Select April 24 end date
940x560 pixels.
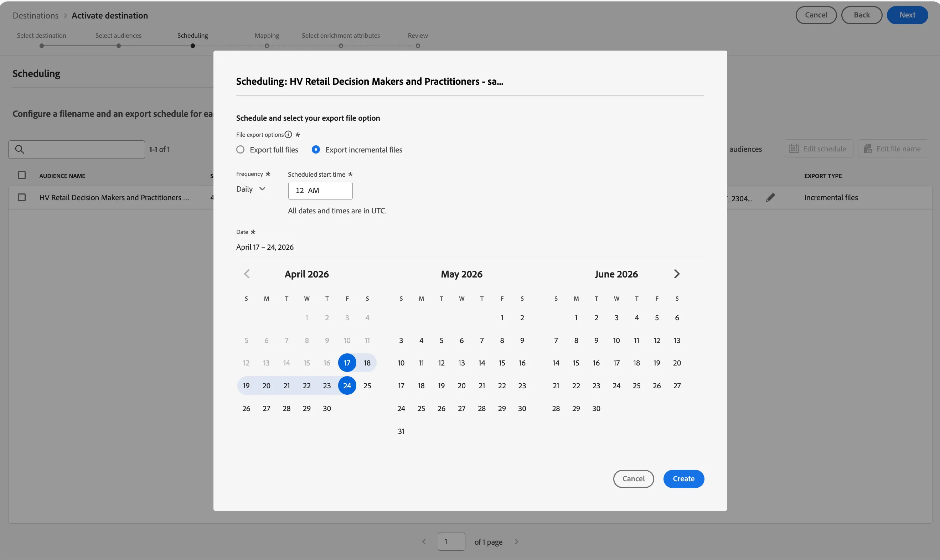347,386
